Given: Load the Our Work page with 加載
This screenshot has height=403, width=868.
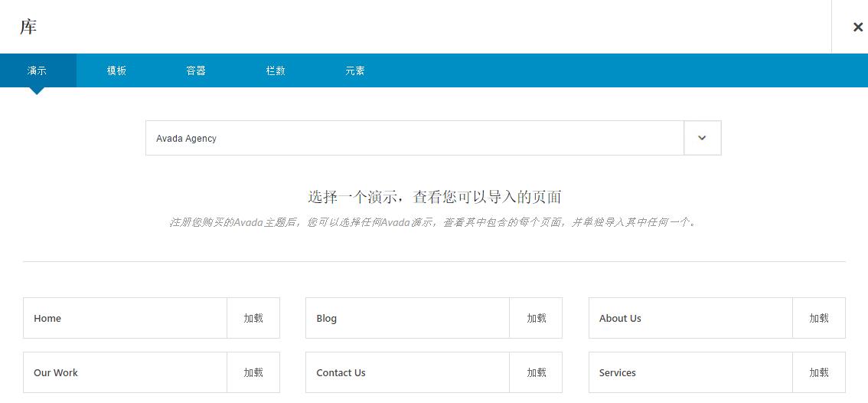Looking at the screenshot, I should pos(253,372).
